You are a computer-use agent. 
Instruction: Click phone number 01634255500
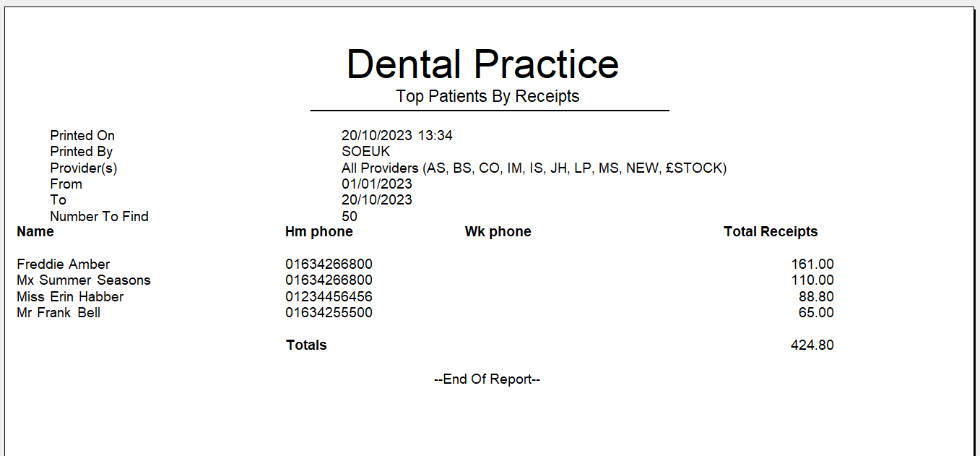329,313
